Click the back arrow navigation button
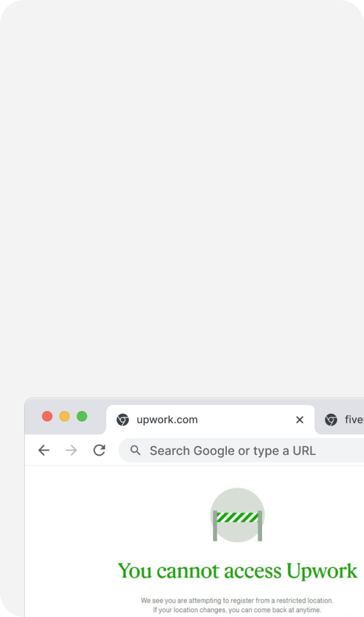This screenshot has width=364, height=617. click(44, 451)
